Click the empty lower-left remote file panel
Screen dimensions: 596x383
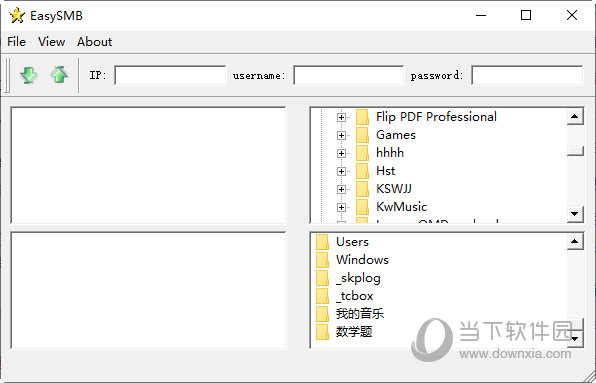tap(149, 290)
